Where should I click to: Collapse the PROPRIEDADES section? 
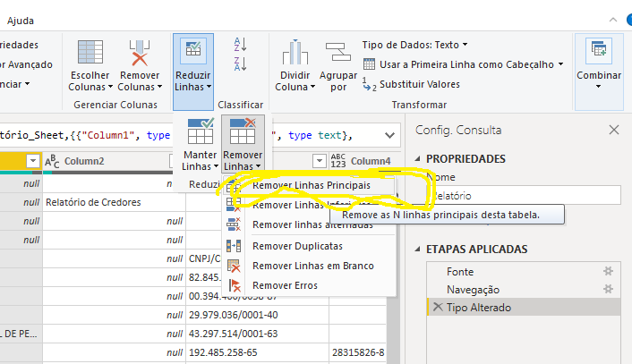tap(417, 159)
